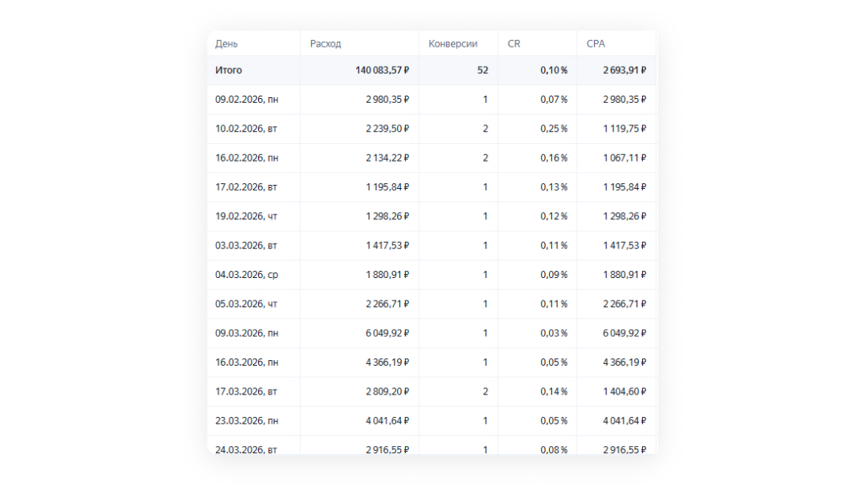
Task: Select date 16.02.2026, пн
Action: click(x=247, y=158)
